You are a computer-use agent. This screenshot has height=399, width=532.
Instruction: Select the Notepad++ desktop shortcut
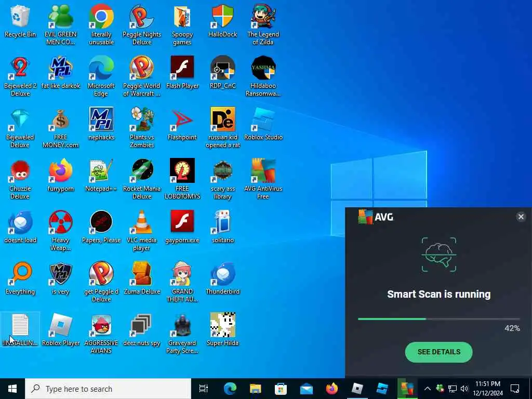101,175
